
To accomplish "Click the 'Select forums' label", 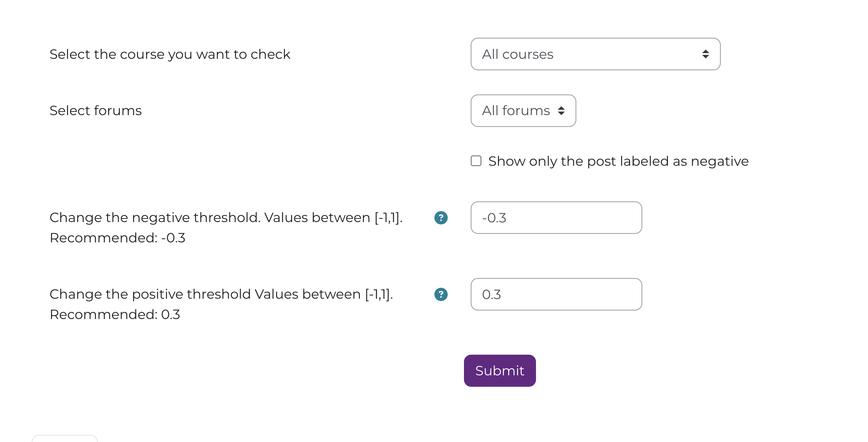I will tap(96, 111).
